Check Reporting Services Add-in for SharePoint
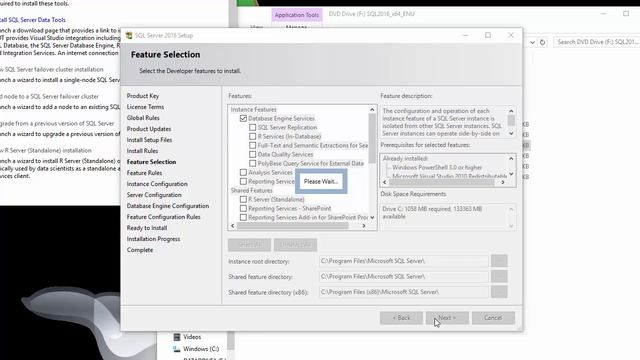640x360 pixels. [243, 217]
